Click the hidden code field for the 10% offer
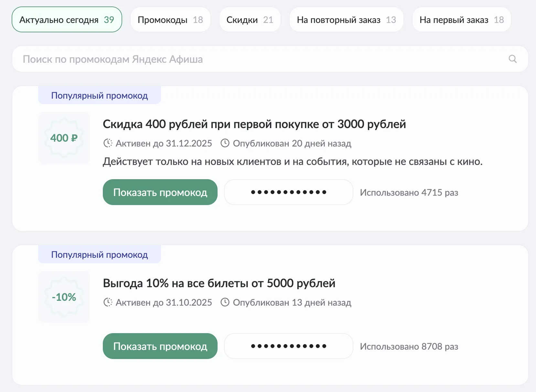Screen dimensions: 536x392 point(288,346)
